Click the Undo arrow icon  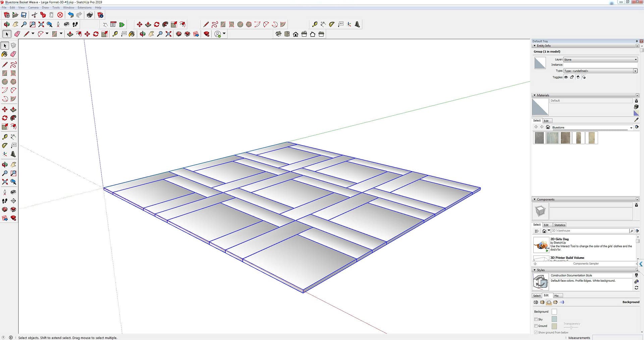pyautogui.click(x=70, y=15)
